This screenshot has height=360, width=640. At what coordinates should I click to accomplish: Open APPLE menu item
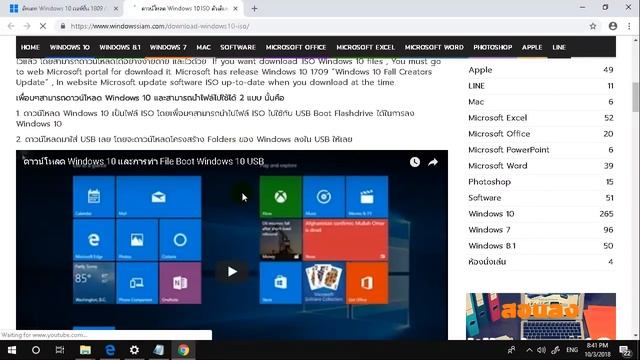pos(532,47)
